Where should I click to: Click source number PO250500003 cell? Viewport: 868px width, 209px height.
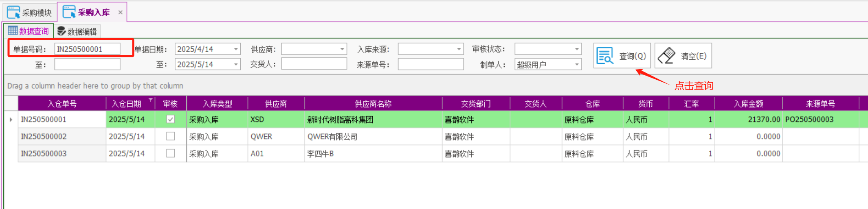(820, 120)
